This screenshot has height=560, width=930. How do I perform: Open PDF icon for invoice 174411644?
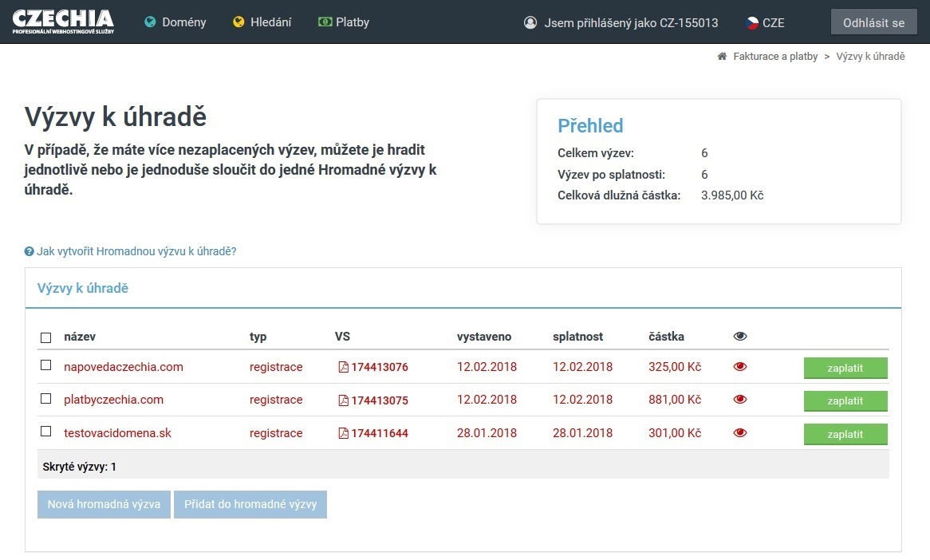click(344, 434)
